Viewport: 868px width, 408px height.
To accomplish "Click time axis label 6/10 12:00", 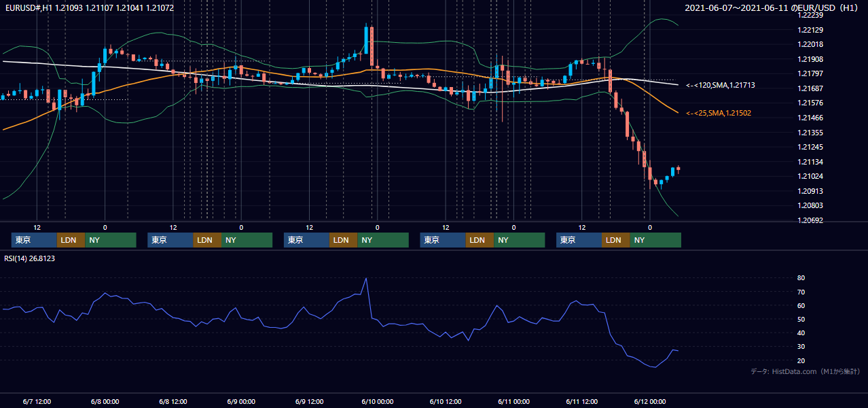I will (x=445, y=401).
